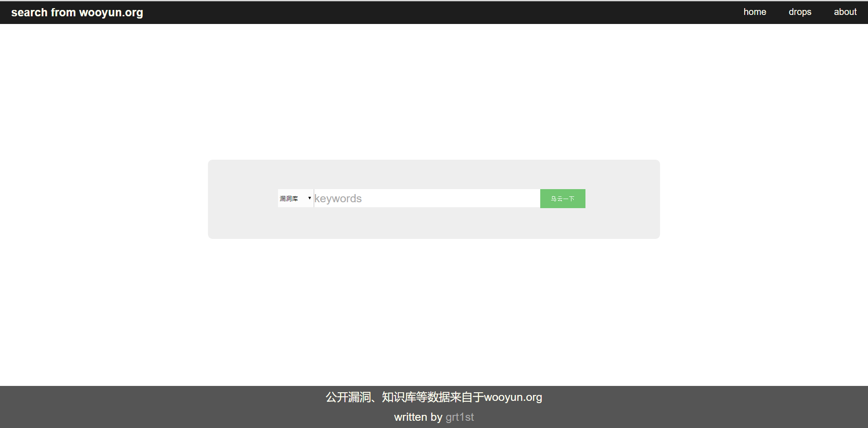Open the grt1st author link
Viewport: 868px width, 428px height.
point(459,417)
